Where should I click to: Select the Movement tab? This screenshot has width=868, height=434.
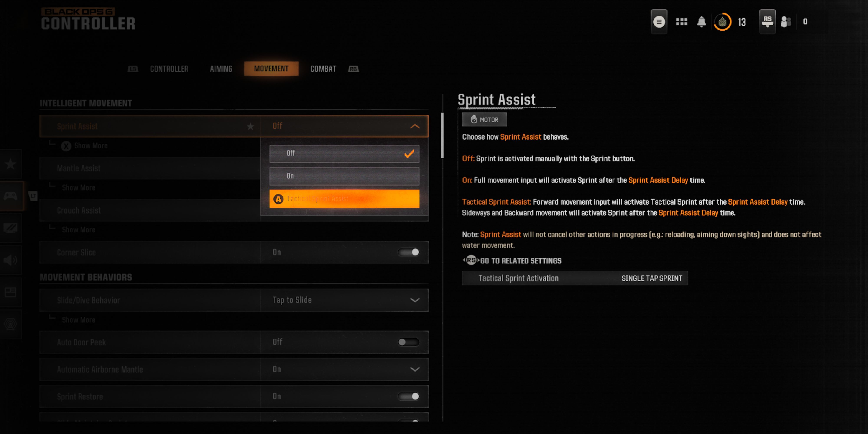tap(271, 69)
